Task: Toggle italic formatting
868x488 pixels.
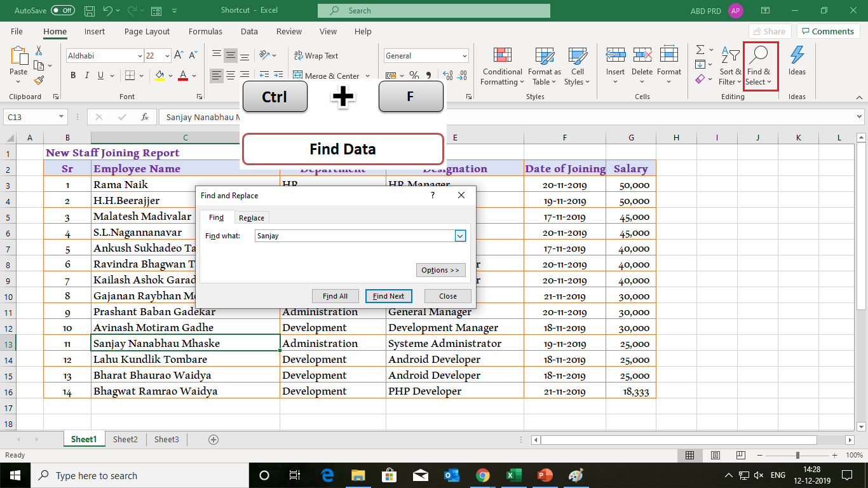Action: [86, 75]
